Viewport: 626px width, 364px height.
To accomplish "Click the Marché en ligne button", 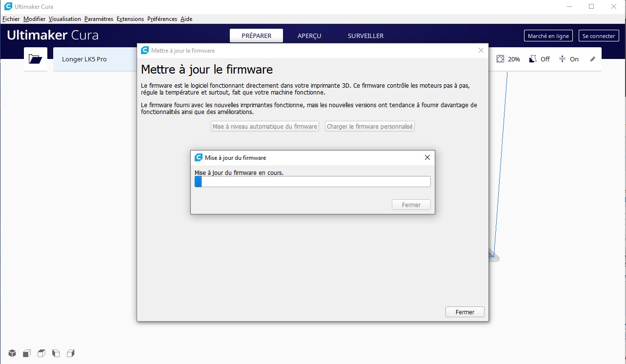I will pyautogui.click(x=548, y=36).
